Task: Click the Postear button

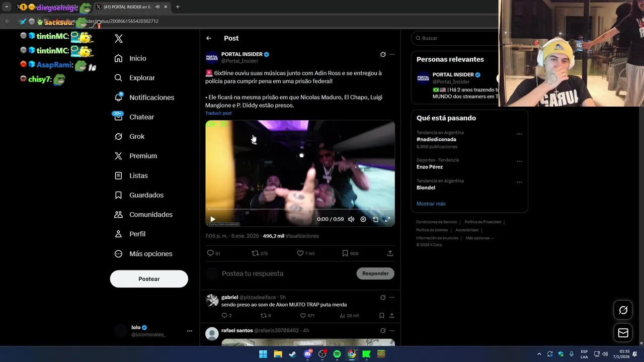Action: (149, 279)
